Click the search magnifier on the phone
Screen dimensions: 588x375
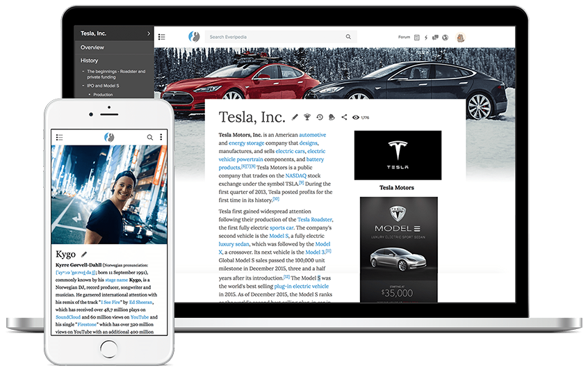click(x=150, y=137)
